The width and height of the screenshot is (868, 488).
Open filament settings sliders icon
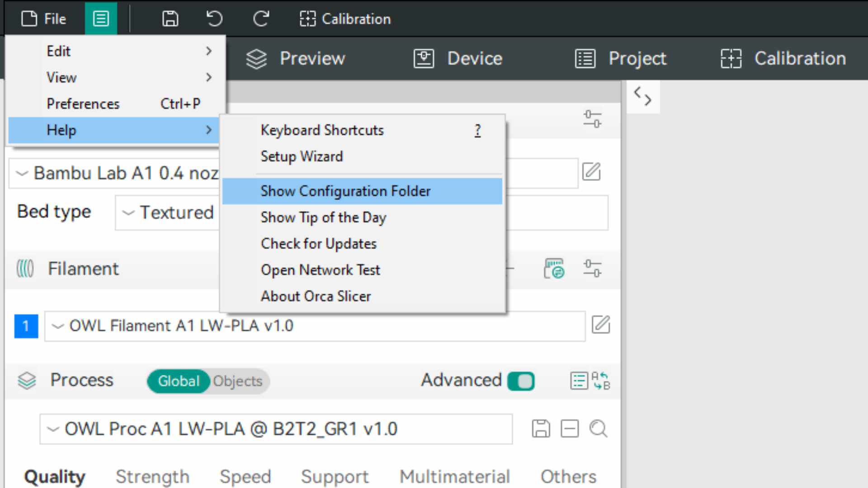[x=592, y=269]
